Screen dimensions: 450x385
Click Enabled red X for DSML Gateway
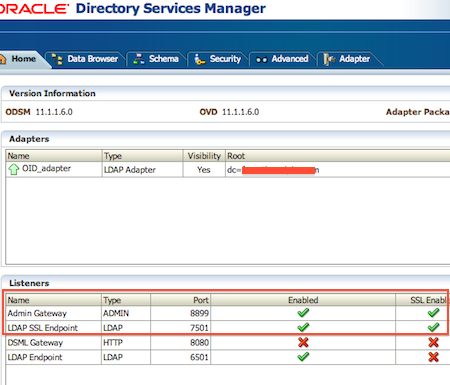[303, 342]
